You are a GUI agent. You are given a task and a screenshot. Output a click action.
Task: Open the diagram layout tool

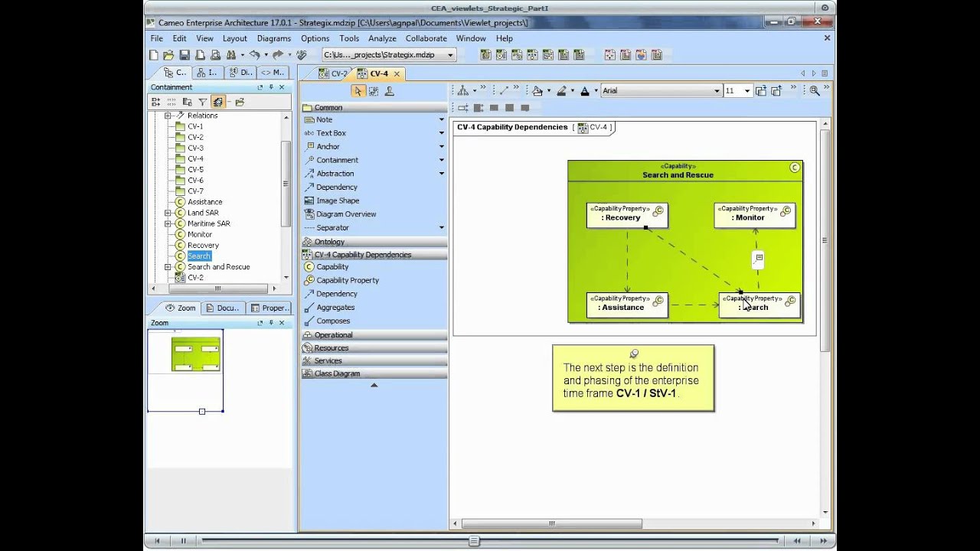[x=462, y=90]
